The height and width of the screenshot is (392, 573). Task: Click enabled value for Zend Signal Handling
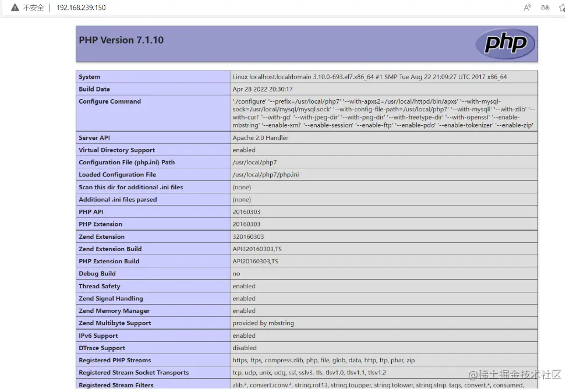point(244,298)
